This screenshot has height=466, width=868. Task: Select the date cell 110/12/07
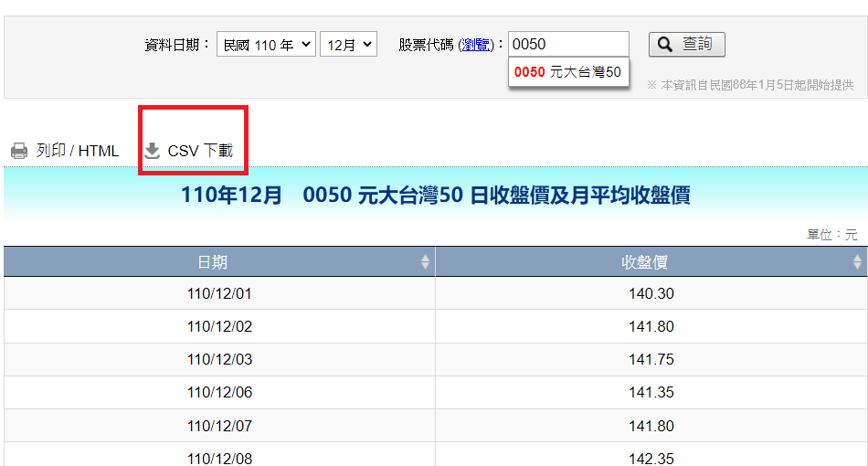219,426
